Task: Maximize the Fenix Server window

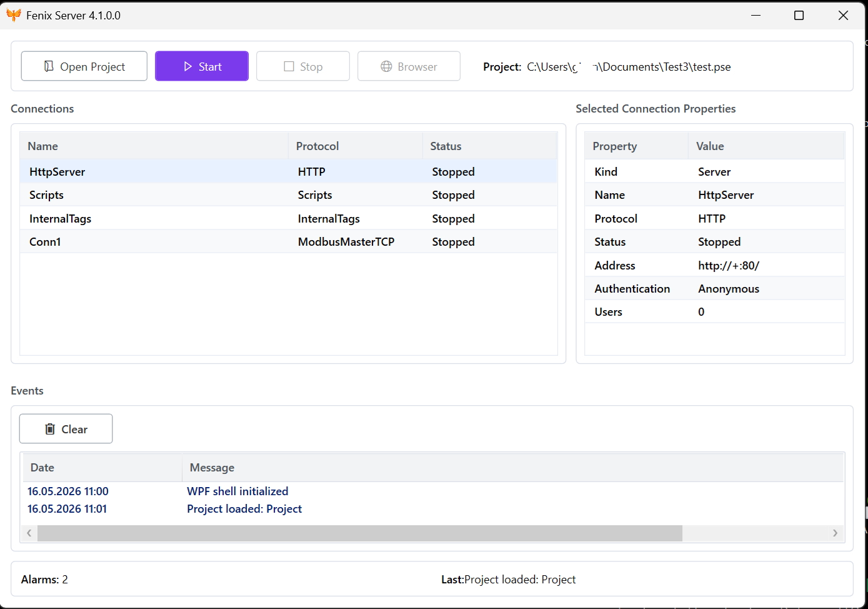Action: [799, 15]
